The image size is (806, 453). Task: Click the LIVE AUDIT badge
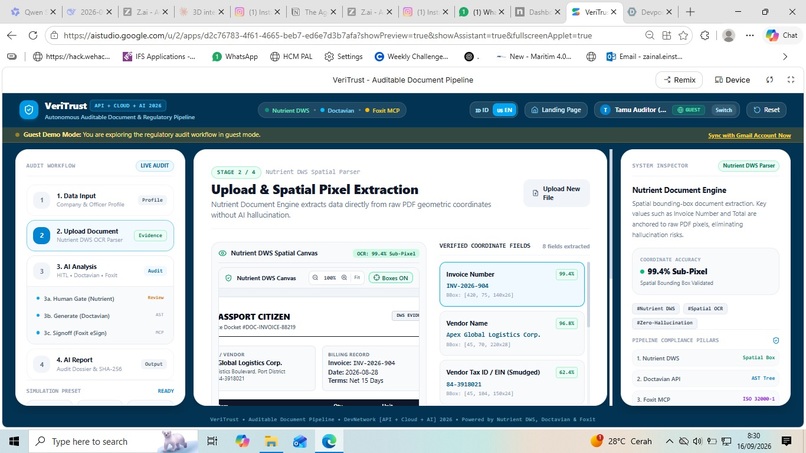point(155,166)
